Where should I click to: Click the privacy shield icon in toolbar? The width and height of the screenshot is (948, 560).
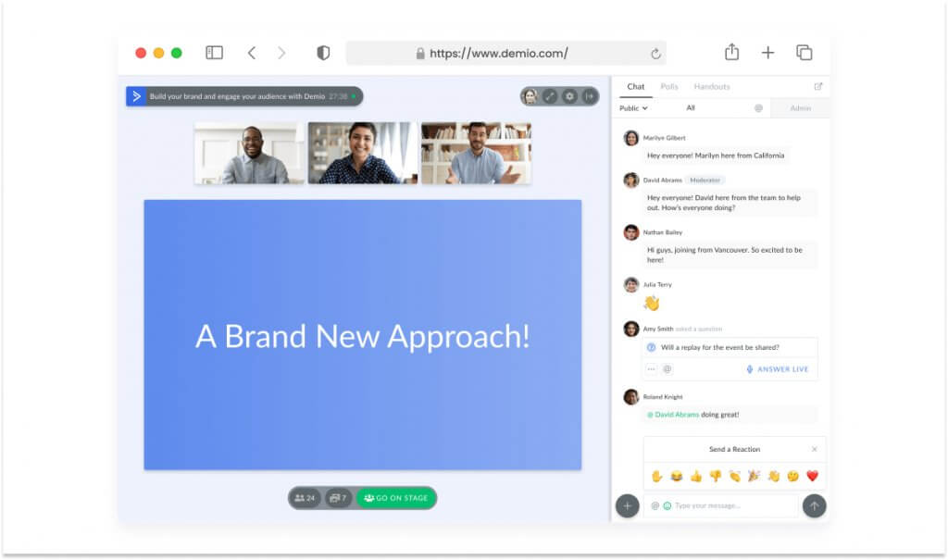323,53
